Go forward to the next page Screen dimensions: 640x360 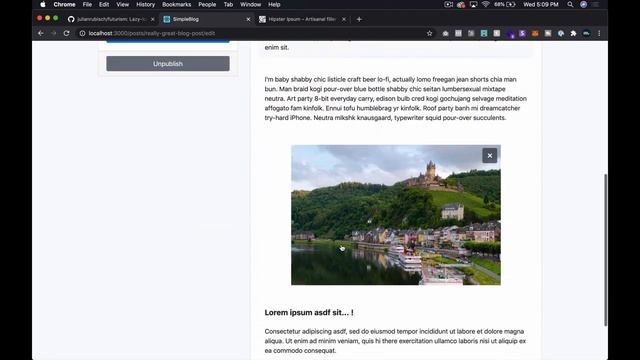coord(53,33)
